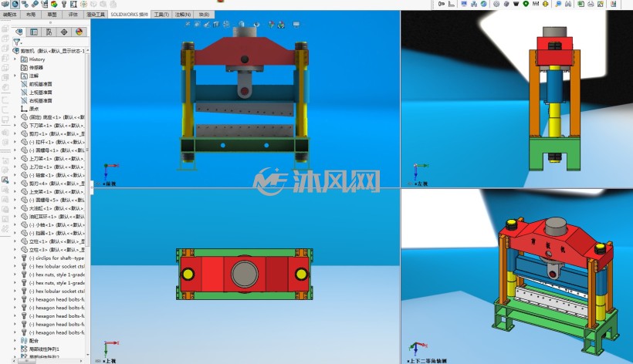Expand the History tree node
Image resolution: width=633 pixels, height=364 pixels.
[x=15, y=59]
